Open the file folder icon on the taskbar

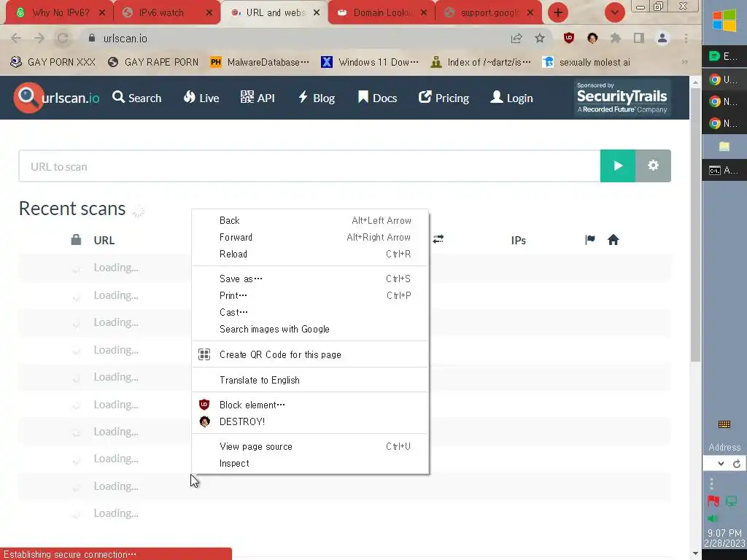click(x=724, y=147)
